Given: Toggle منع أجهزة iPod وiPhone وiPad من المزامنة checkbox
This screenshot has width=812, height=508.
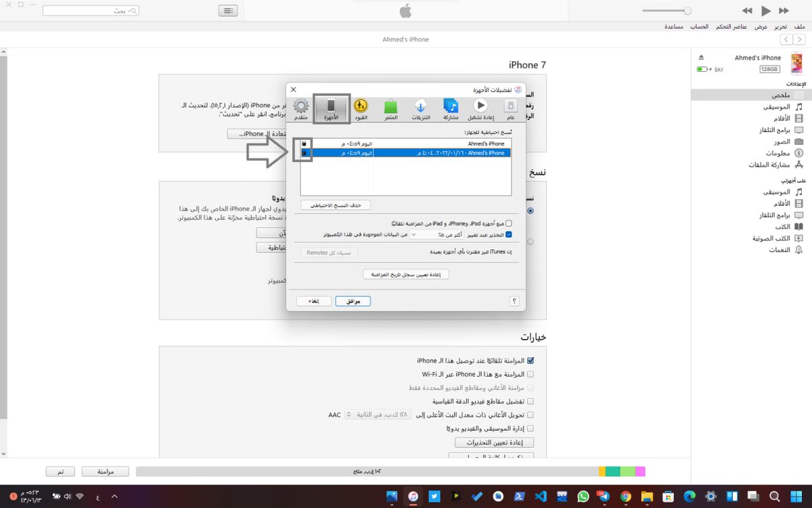Looking at the screenshot, I should pyautogui.click(x=509, y=223).
